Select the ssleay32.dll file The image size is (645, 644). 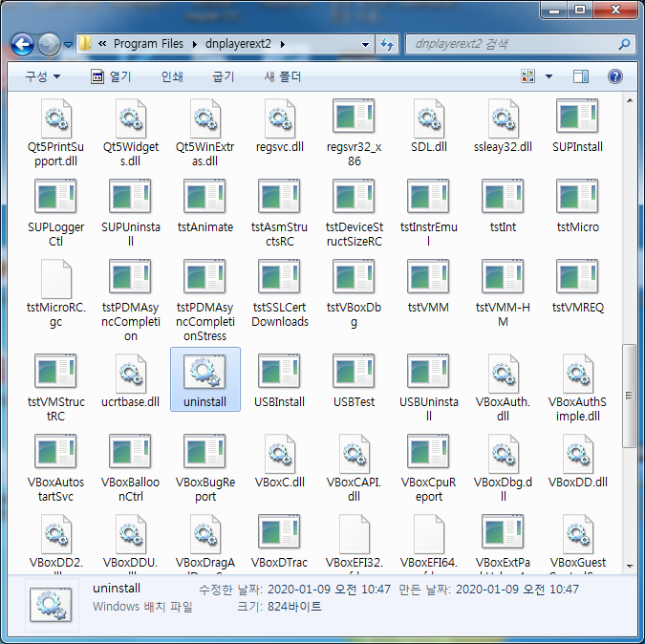coord(503,125)
